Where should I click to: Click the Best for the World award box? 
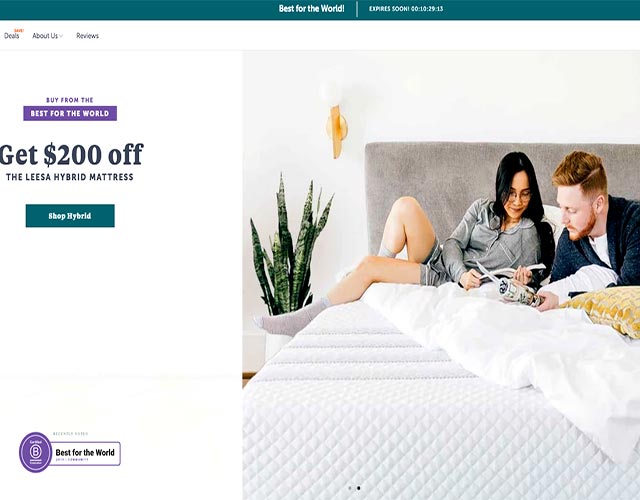[86, 453]
